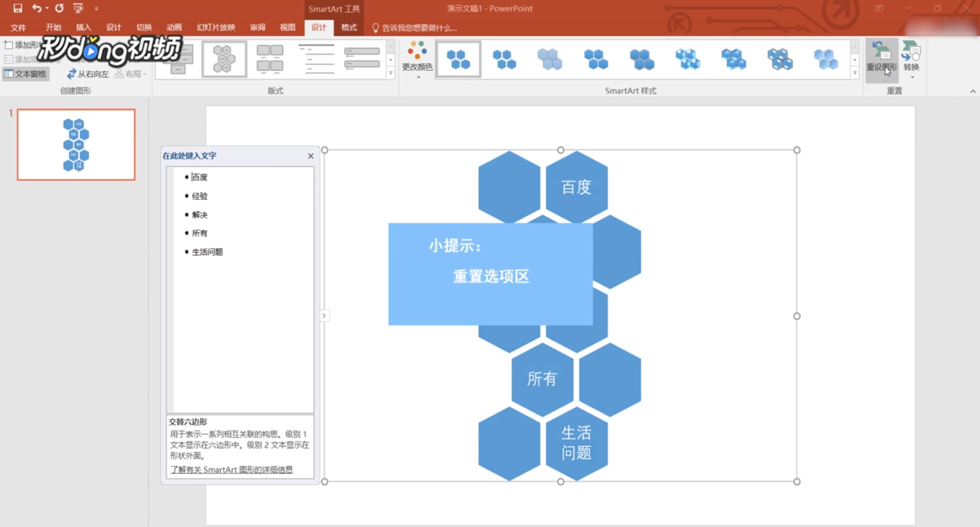Apply the second SmartArt style
This screenshot has height=527, width=980.
pyautogui.click(x=505, y=59)
